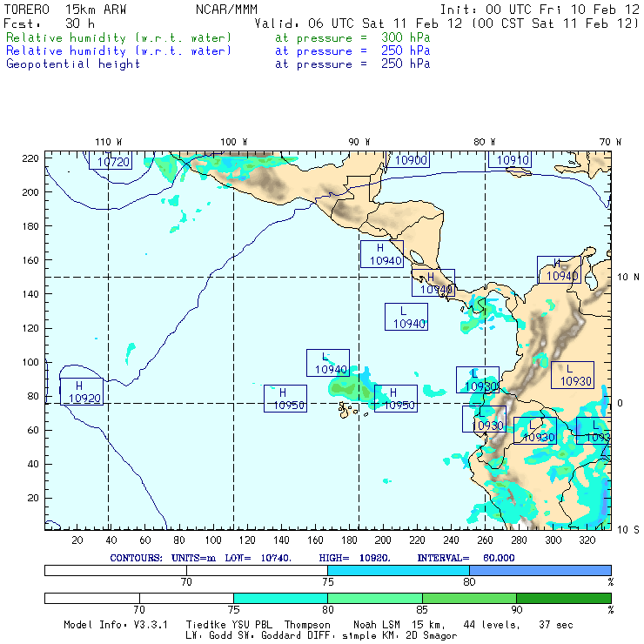Click the 'Geopotential height' legend label

pos(73,64)
